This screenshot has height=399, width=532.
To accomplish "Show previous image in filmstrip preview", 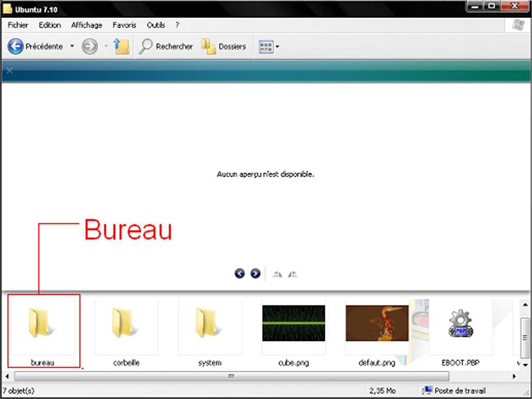I will [240, 273].
